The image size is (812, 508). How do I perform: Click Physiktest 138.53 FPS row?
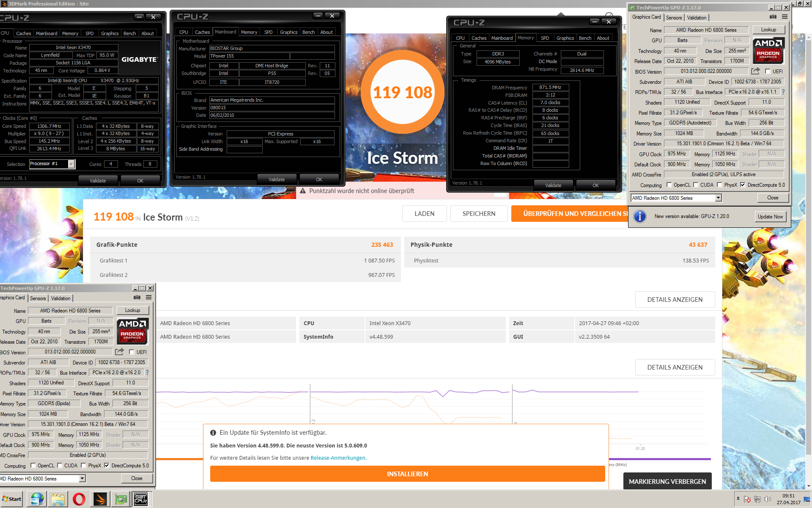click(x=560, y=260)
